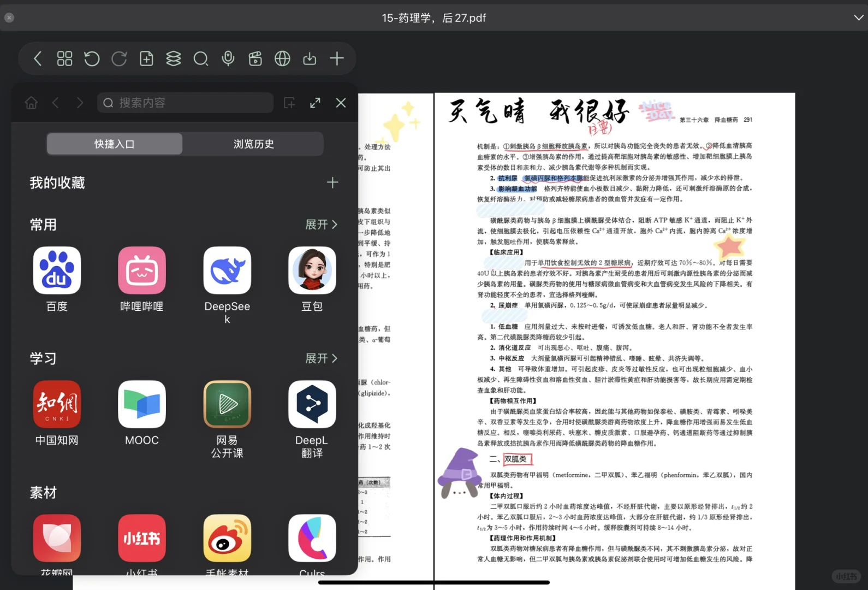Close the document with the top-left X
The height and width of the screenshot is (590, 868).
point(9,17)
